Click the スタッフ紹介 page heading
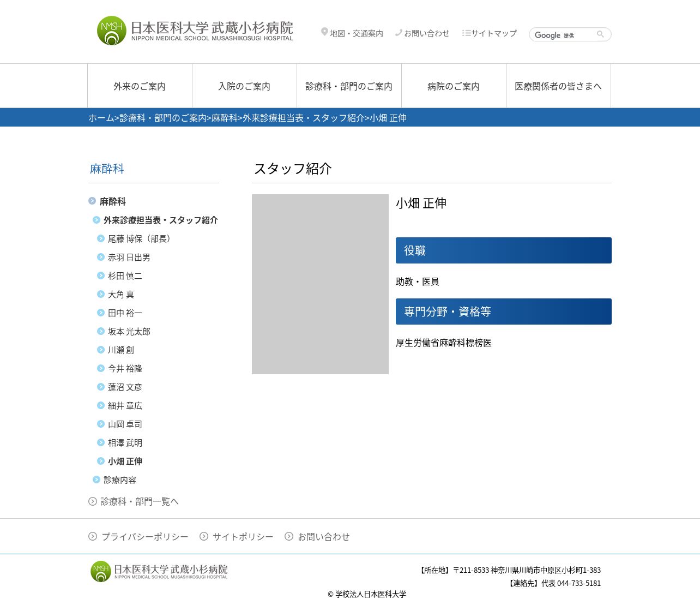700x605 pixels. [293, 169]
